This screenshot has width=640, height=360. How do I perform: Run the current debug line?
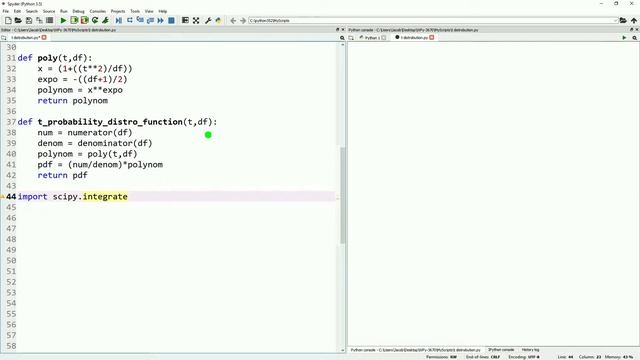tap(129, 20)
